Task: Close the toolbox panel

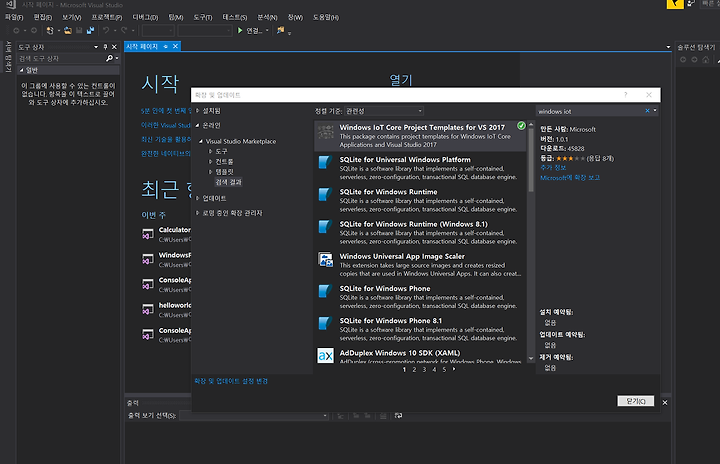Action: tap(114, 47)
